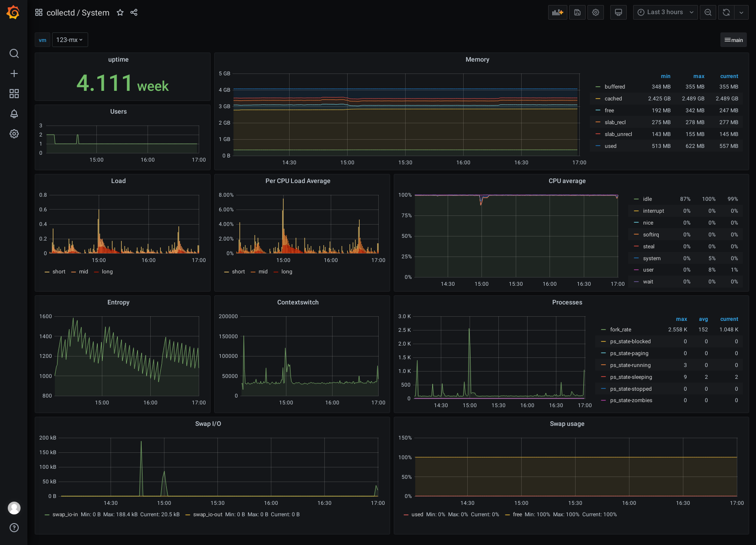Sort Memory legend by max column
This screenshot has width=756, height=545.
point(698,76)
